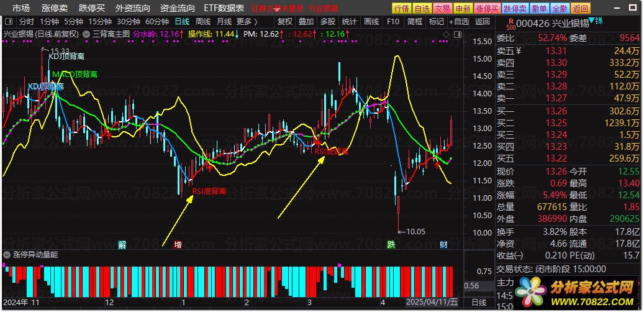Click the 涨幅 value 5.49%
This screenshot has width=644, height=312.
(x=554, y=195)
